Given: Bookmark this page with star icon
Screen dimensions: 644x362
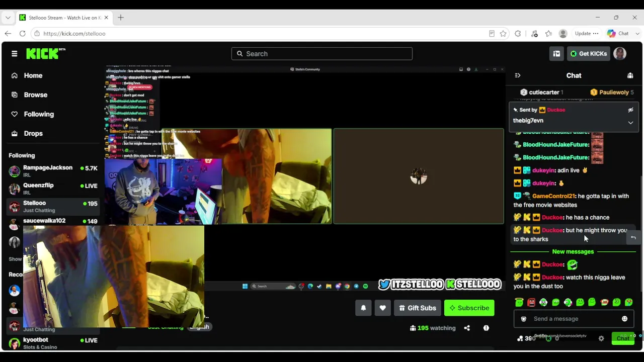Looking at the screenshot, I should (503, 34).
